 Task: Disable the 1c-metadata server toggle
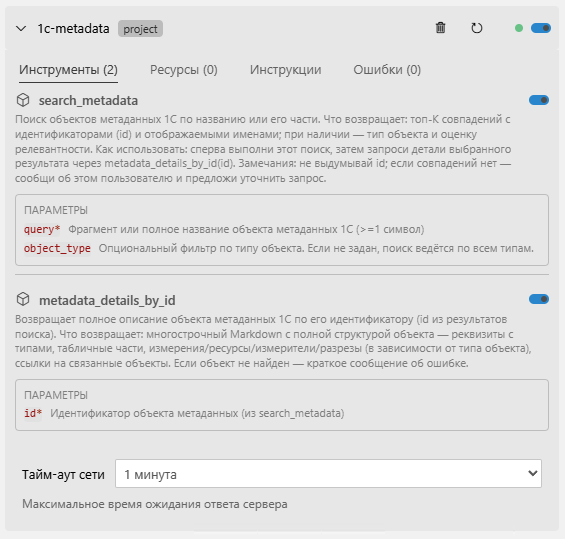point(541,28)
